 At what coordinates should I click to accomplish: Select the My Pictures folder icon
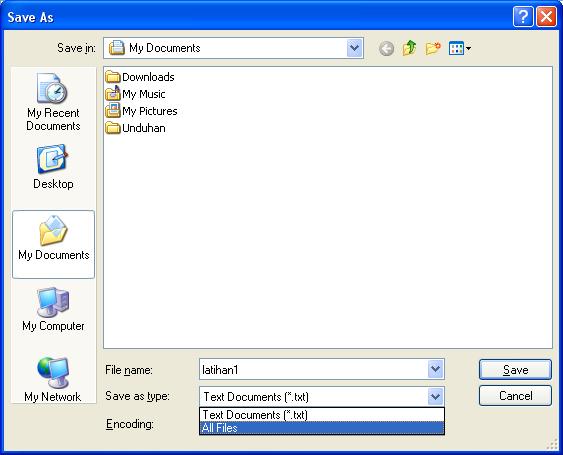click(x=113, y=111)
